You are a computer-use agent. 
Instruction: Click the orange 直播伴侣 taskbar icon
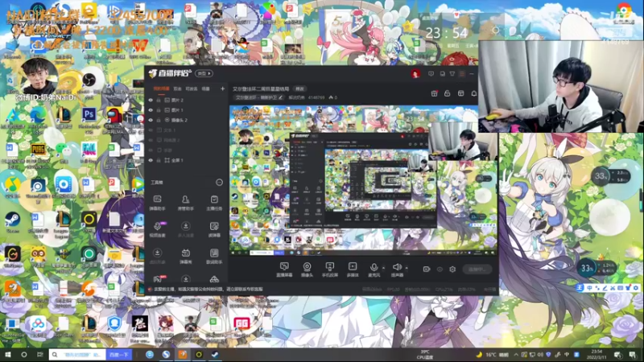183,354
